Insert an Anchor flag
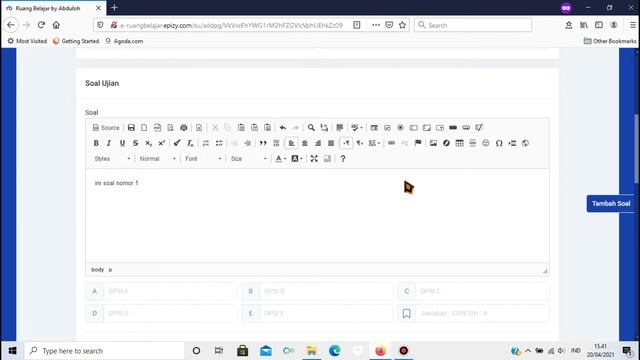The image size is (640, 360). (418, 143)
